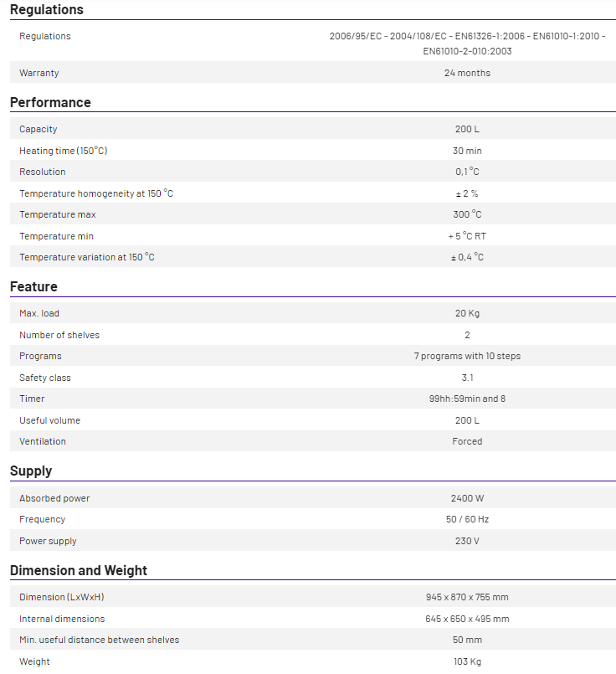The image size is (616, 674).
Task: Click the Supply section heading
Action: pyautogui.click(x=31, y=471)
